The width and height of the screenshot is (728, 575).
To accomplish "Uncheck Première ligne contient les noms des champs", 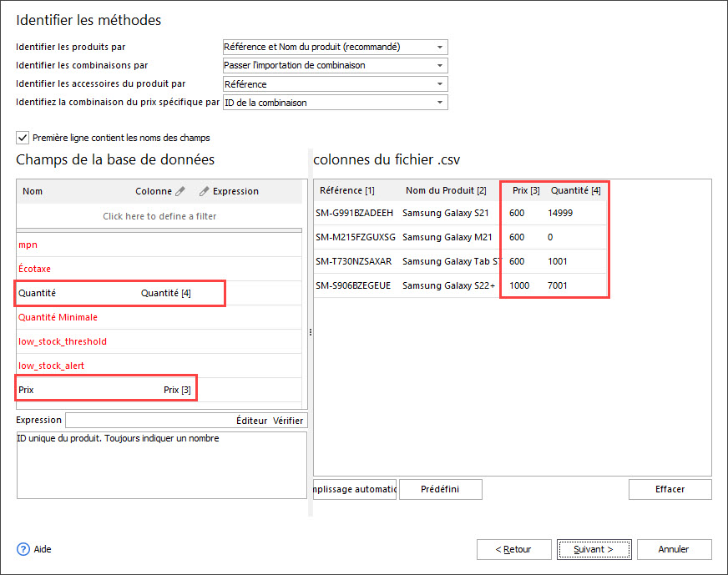I will [x=23, y=138].
